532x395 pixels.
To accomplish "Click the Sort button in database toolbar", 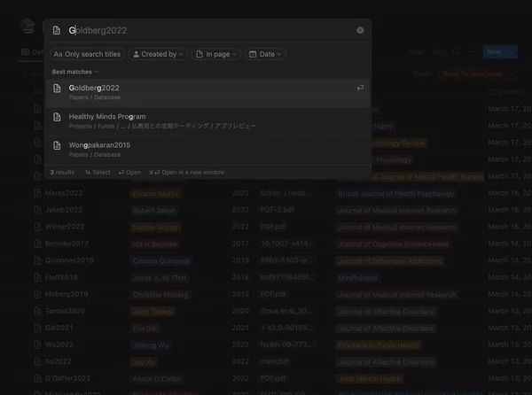I will 438,52.
